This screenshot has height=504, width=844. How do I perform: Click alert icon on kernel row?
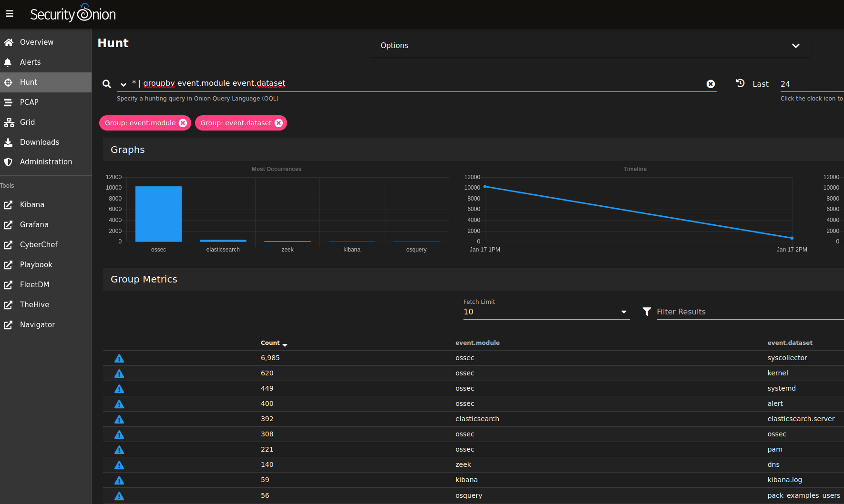119,373
